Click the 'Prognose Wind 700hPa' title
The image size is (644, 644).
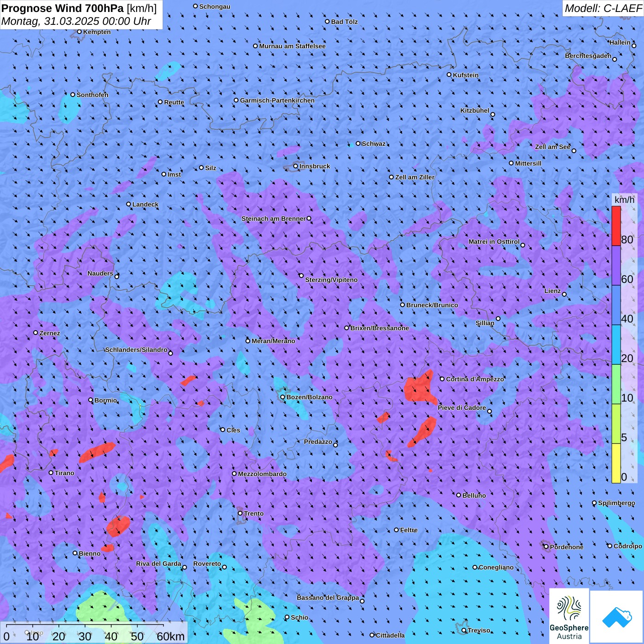[x=63, y=8]
